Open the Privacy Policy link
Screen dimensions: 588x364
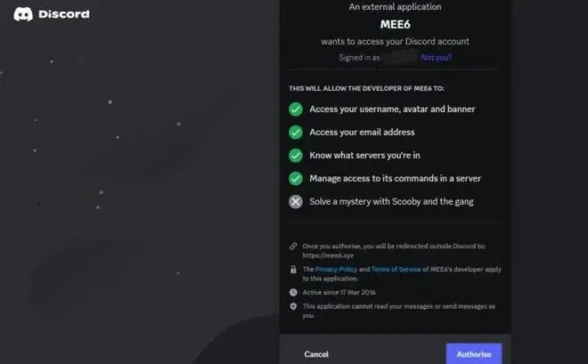point(336,268)
